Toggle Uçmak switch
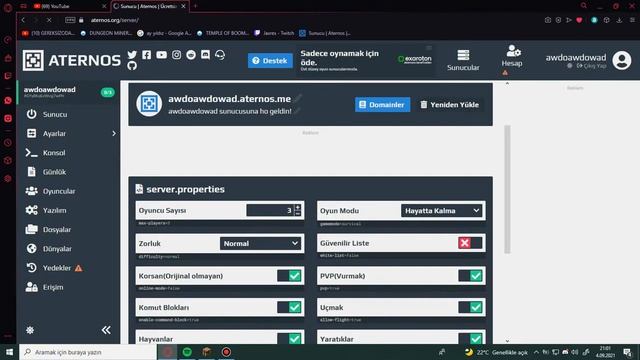640x360 pixels. tap(470, 307)
